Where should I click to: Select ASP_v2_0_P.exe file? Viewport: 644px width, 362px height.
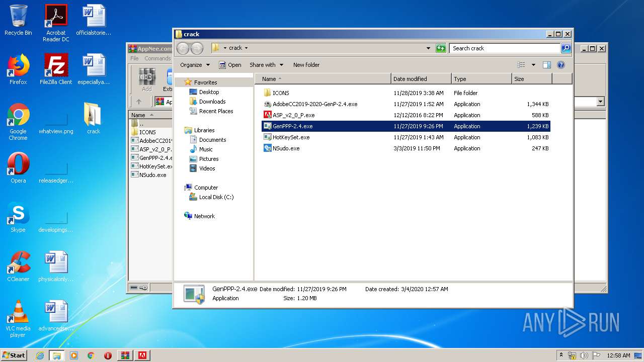[x=406, y=115]
